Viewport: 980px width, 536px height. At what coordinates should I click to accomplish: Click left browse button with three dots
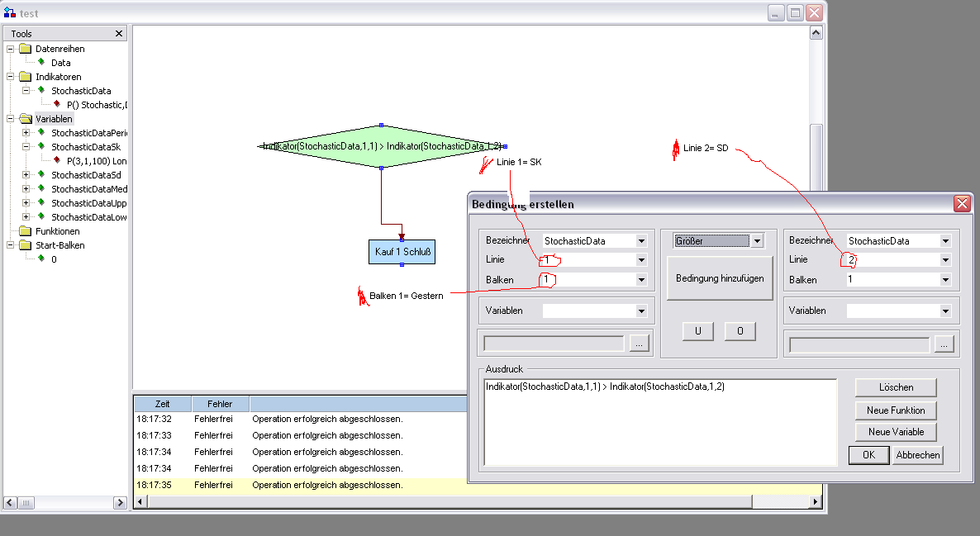click(x=639, y=344)
